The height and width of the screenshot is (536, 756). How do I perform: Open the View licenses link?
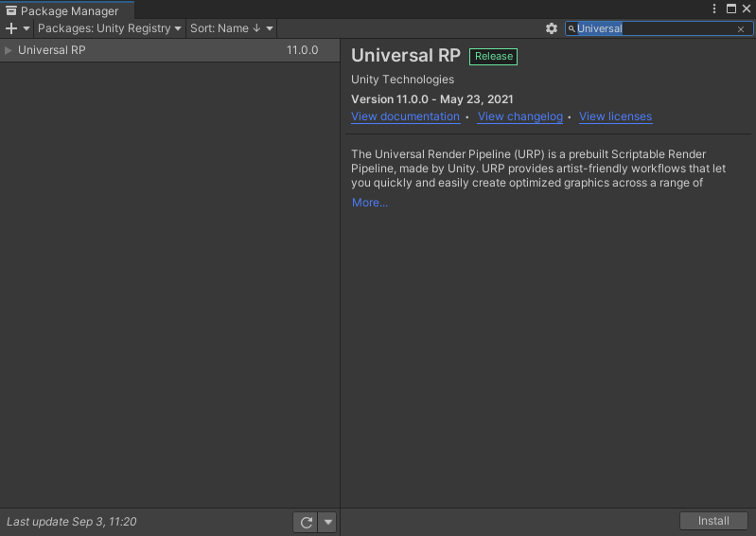click(616, 116)
